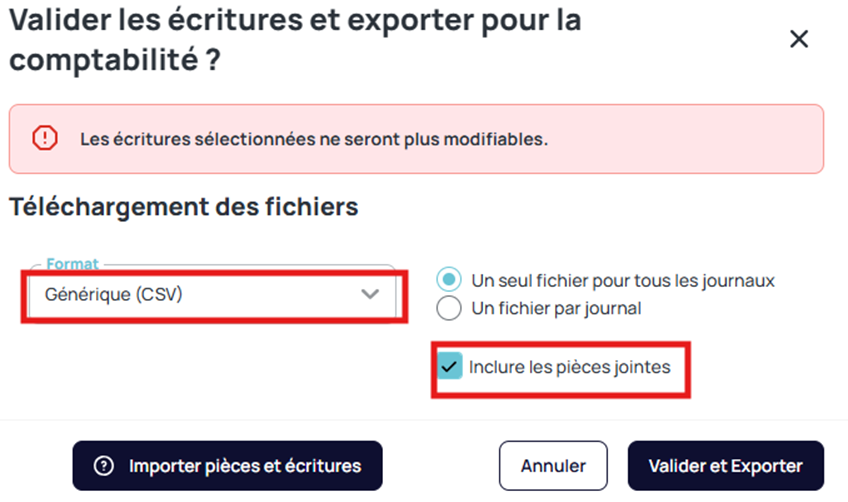Click the Format dropdown chevron arrow

tap(371, 294)
